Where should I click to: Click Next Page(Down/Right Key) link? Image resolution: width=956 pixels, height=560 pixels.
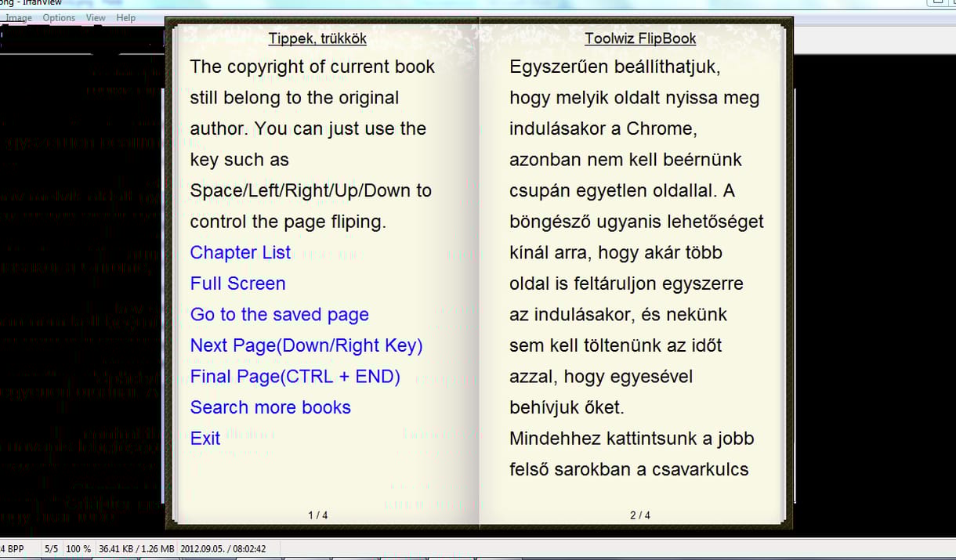(x=306, y=345)
